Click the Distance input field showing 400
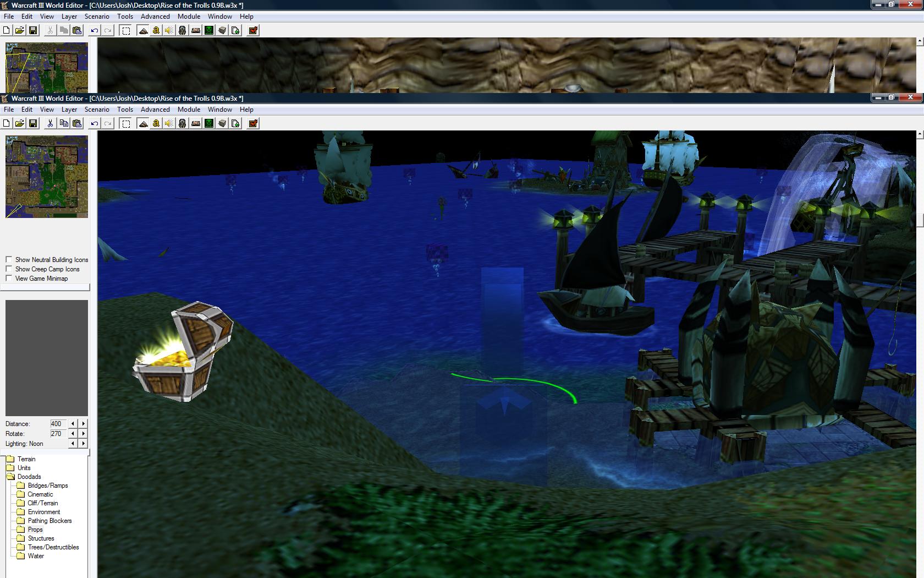 pos(58,424)
